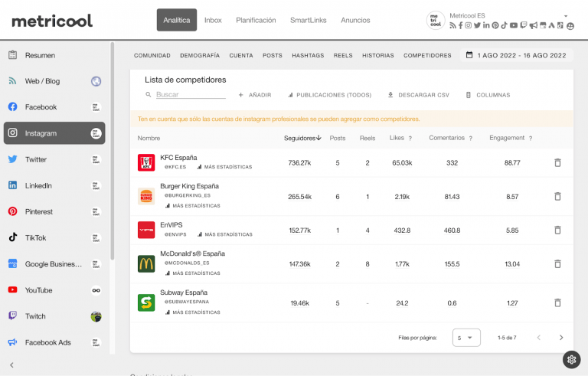This screenshot has width=588, height=376.
Task: Go to next page of competitors
Action: click(561, 337)
